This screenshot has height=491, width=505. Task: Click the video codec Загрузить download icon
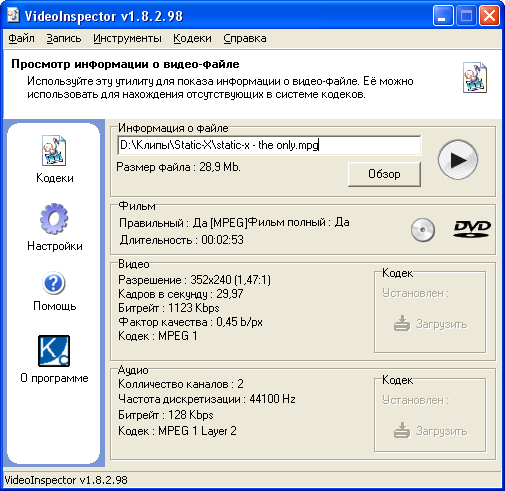(402, 323)
